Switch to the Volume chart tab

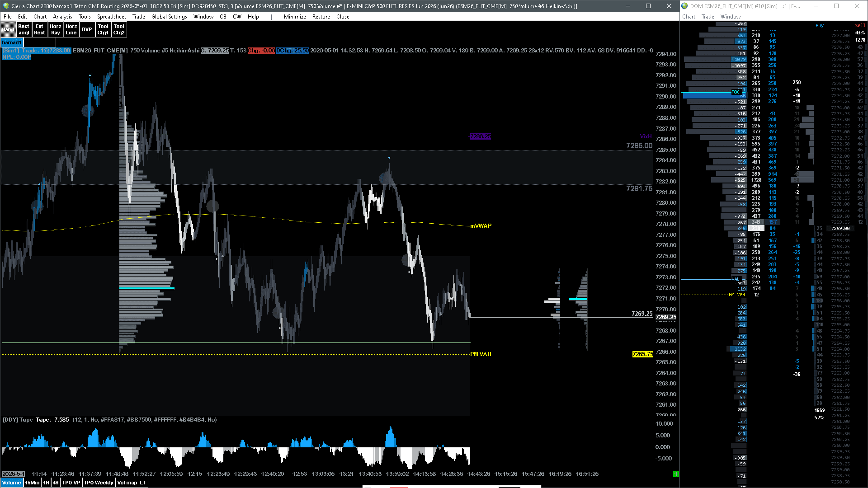(11, 483)
